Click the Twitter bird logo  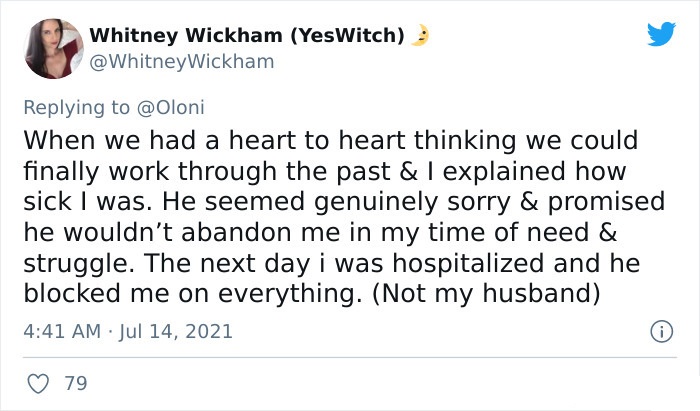click(x=661, y=34)
